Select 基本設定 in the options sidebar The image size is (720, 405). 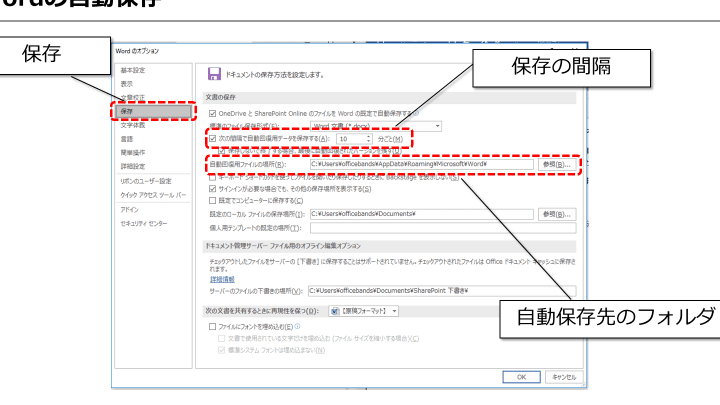point(133,70)
